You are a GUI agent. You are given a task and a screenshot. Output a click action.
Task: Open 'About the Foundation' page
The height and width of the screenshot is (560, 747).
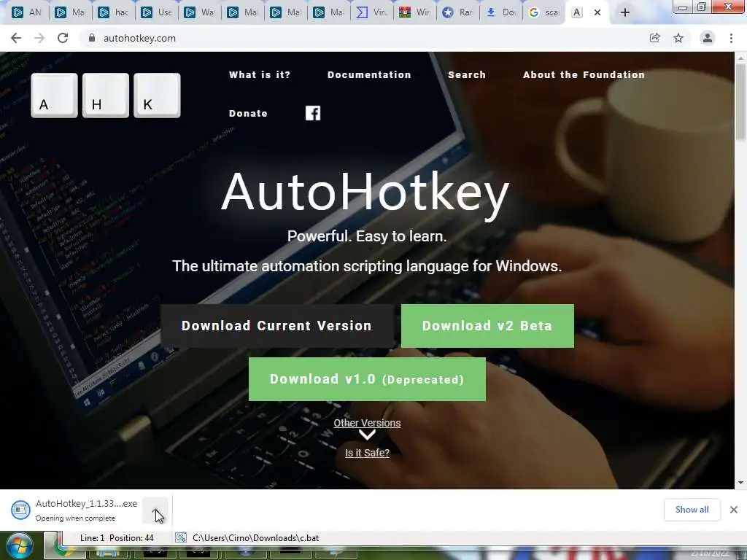[584, 75]
